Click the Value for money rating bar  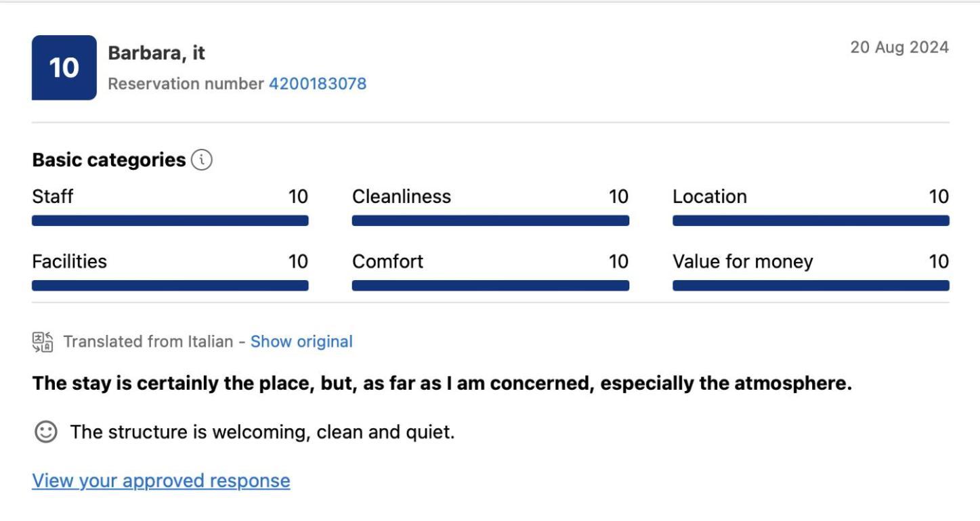(x=811, y=286)
